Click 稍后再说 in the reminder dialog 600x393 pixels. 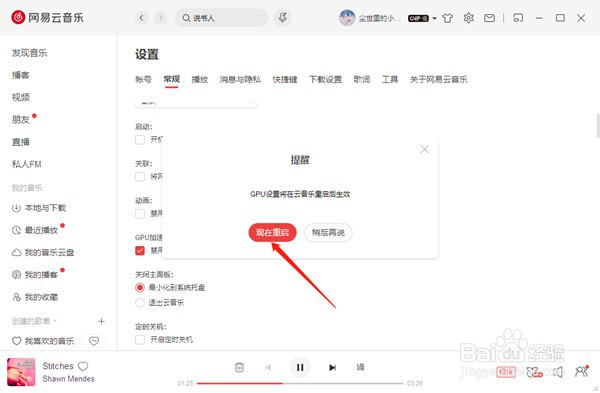coord(328,232)
